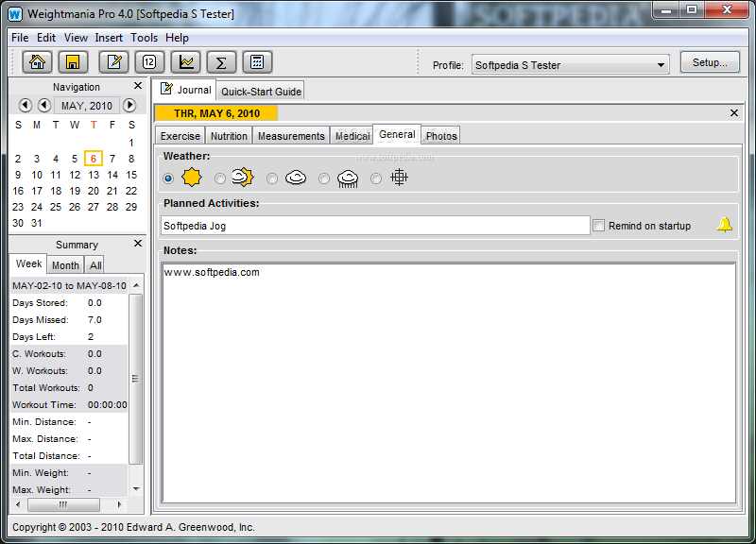
Task: Open the chart graph toolbar icon
Action: pyautogui.click(x=185, y=62)
